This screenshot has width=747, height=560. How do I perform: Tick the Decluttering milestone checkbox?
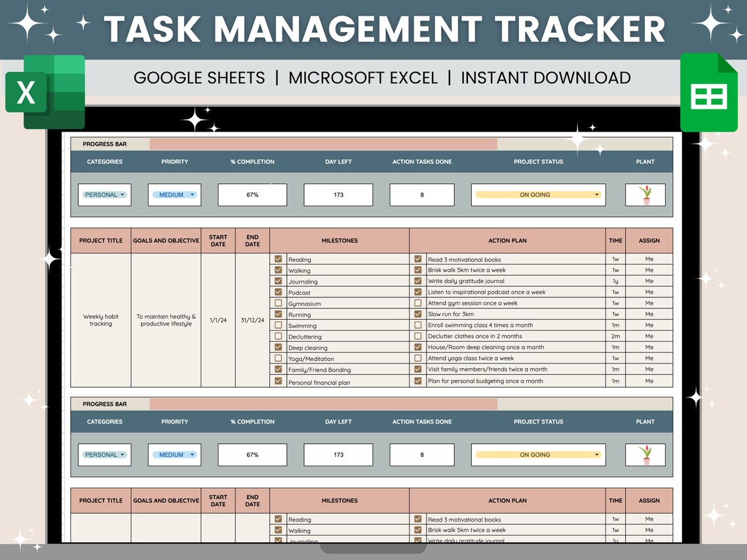(x=278, y=336)
